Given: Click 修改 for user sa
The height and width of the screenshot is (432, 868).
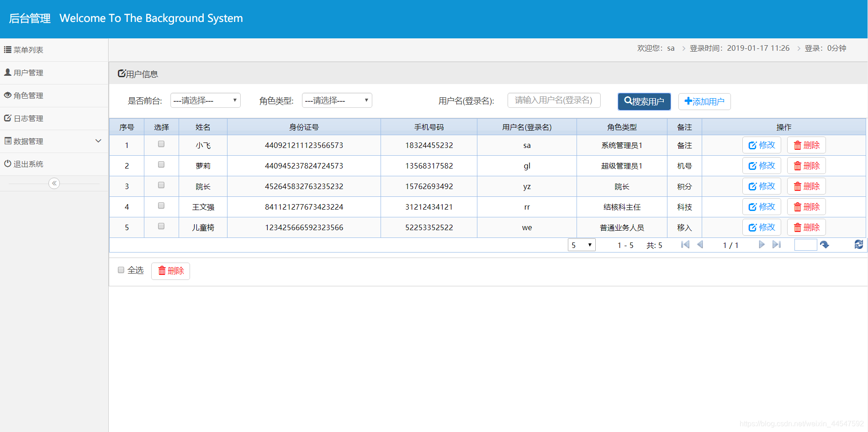Looking at the screenshot, I should tap(762, 145).
